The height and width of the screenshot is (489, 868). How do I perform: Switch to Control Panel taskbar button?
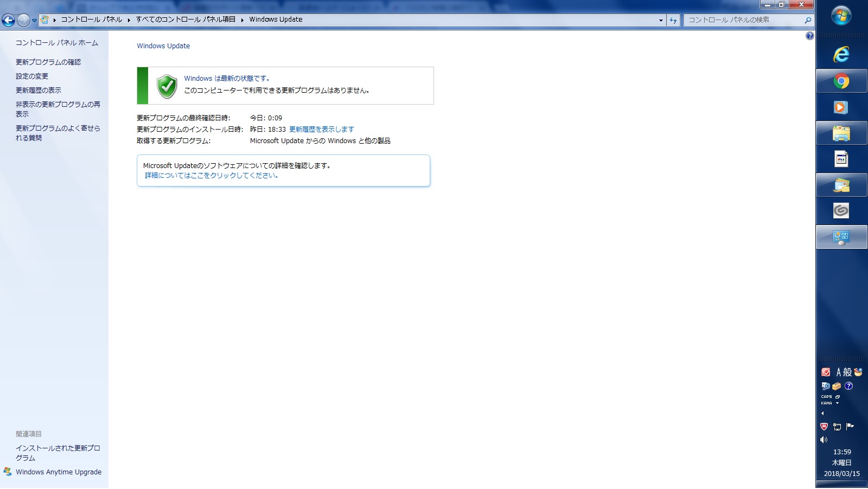pyautogui.click(x=841, y=237)
